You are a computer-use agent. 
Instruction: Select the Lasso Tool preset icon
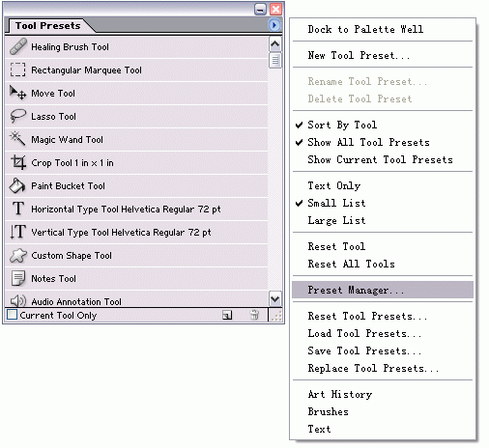pos(18,116)
